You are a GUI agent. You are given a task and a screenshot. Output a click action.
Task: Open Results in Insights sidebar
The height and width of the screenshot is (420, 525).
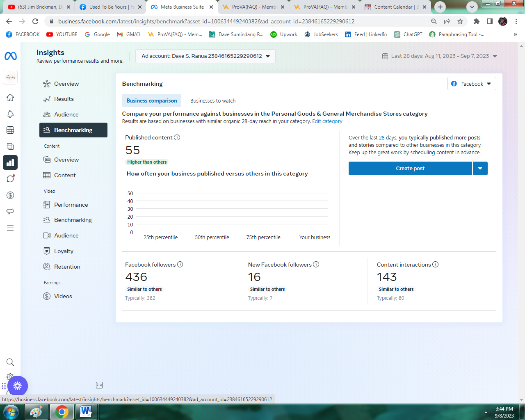[x=64, y=99]
